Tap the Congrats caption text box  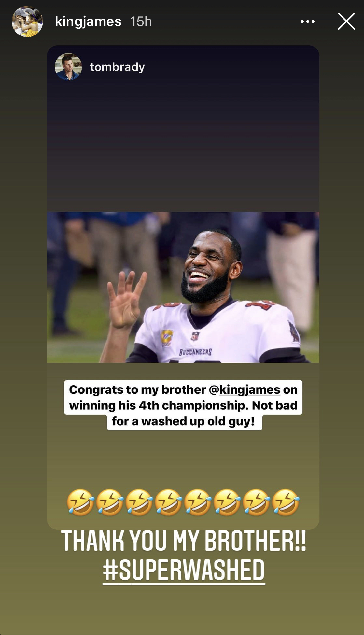click(x=183, y=405)
